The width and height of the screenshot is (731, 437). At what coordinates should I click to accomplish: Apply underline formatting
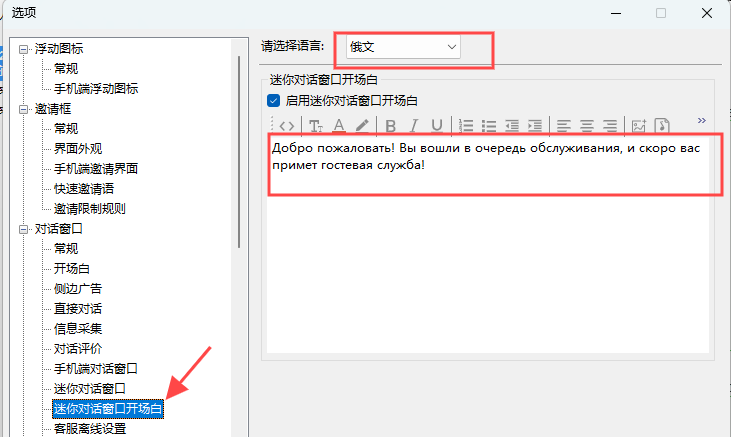click(436, 125)
